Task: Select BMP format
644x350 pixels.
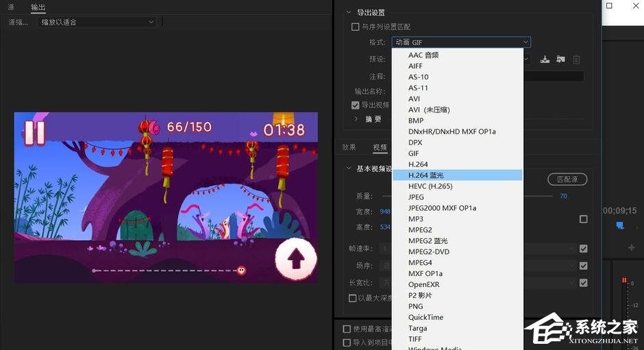Action: (458, 121)
